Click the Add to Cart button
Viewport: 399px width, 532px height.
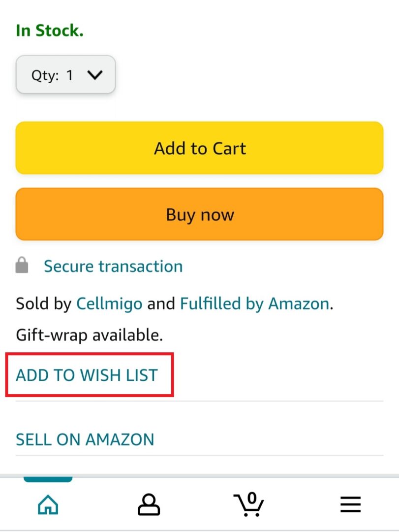[199, 148]
